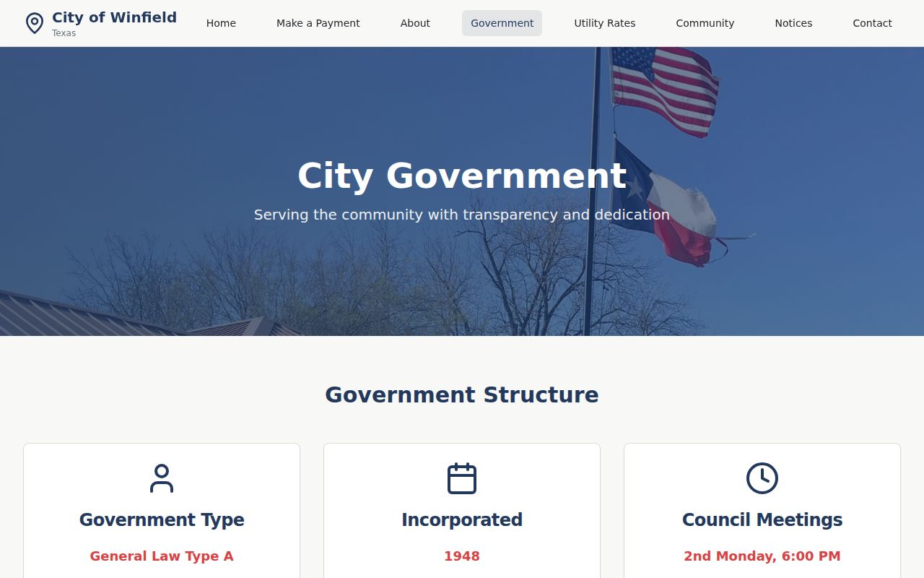Viewport: 924px width, 578px height.
Task: Select the 1948 incorporation year
Action: [x=462, y=556]
